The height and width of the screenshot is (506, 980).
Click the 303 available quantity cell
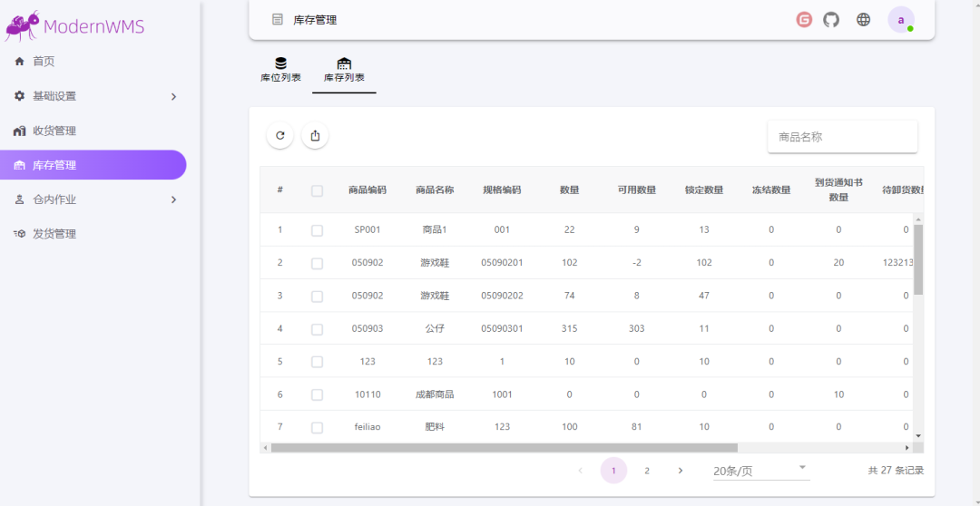637,328
